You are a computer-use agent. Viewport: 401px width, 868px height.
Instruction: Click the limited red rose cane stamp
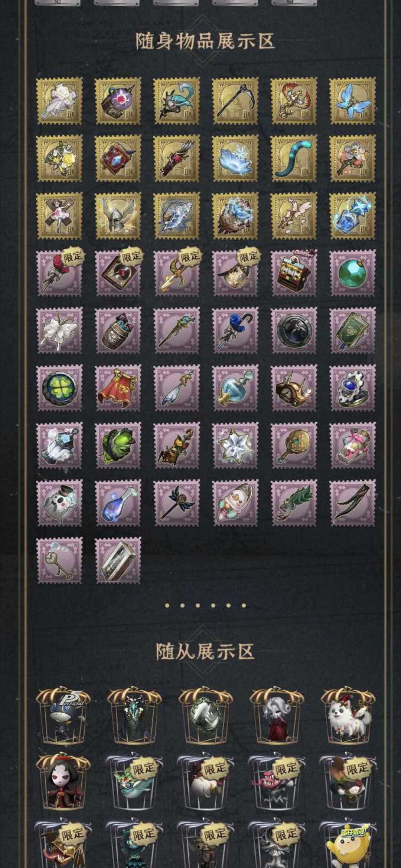pyautogui.click(x=59, y=273)
